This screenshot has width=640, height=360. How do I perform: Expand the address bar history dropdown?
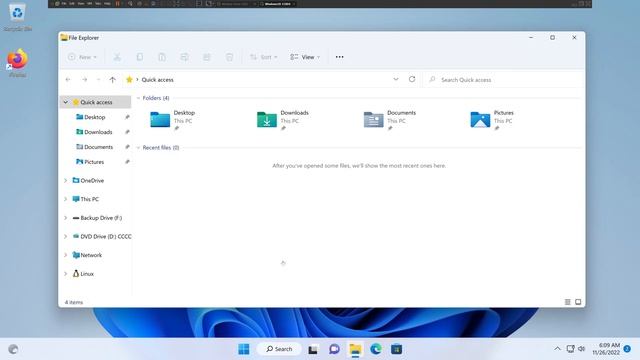click(396, 79)
